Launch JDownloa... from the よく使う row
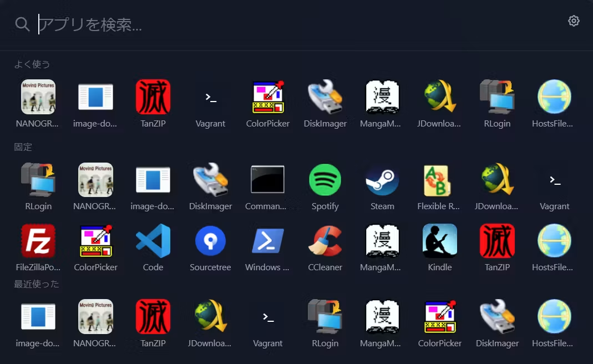 (440, 104)
